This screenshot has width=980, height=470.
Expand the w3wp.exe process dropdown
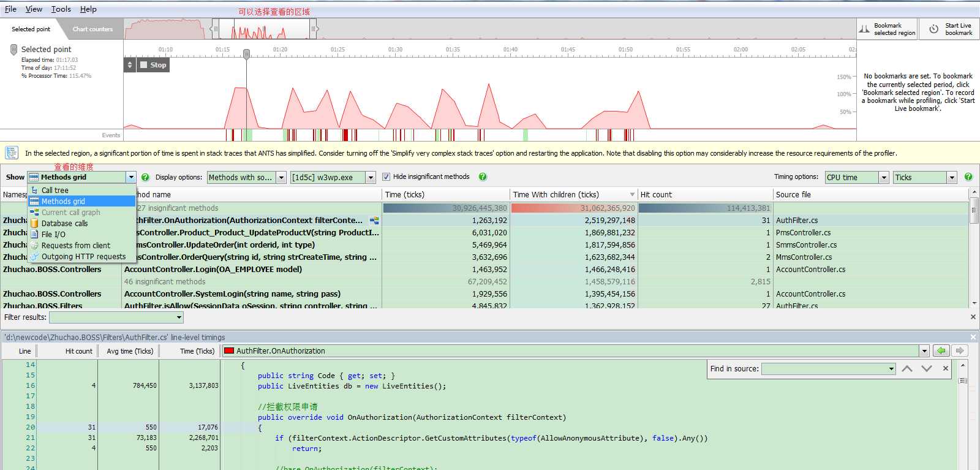[x=370, y=178]
